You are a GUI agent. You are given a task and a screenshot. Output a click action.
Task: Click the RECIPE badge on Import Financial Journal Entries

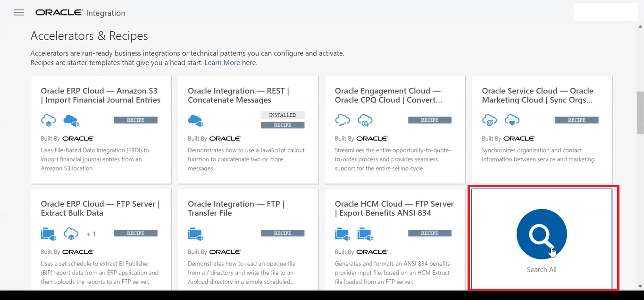click(135, 120)
